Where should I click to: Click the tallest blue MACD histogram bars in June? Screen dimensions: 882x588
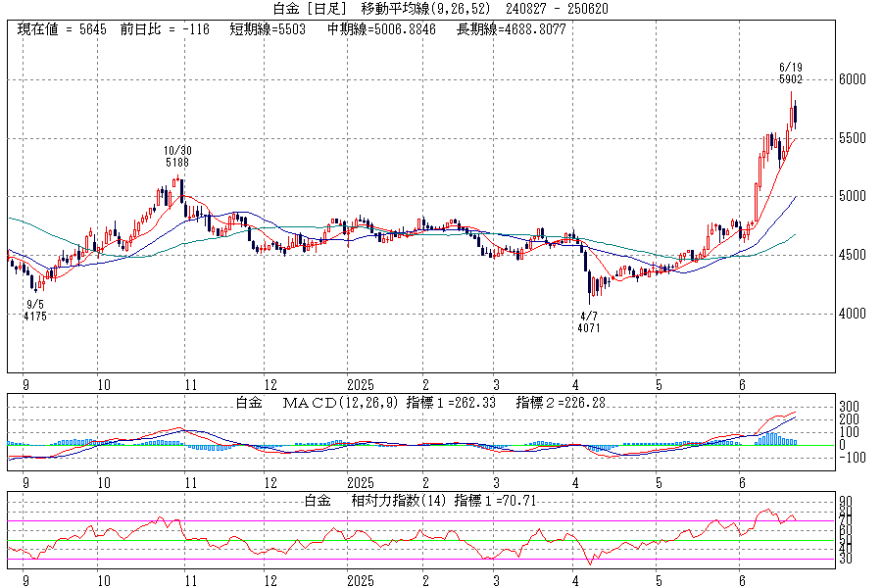770,438
